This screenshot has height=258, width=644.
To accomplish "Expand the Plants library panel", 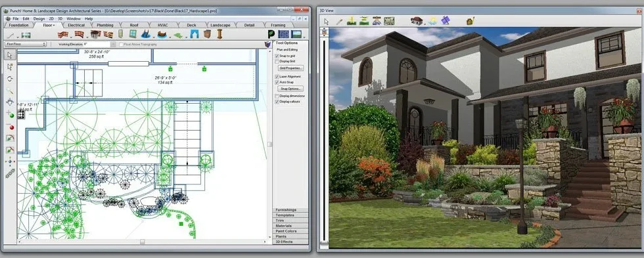I will coord(290,237).
